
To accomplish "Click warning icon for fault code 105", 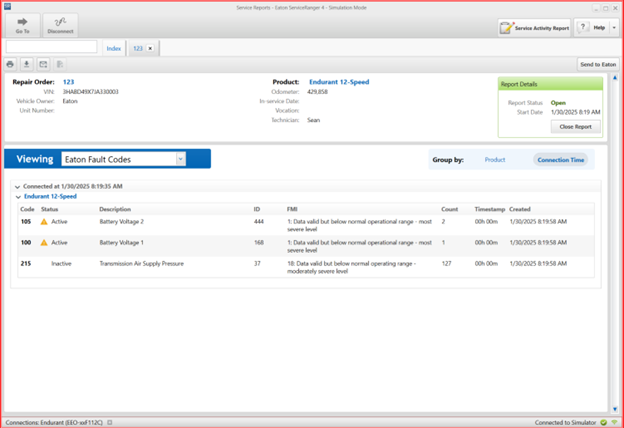I will [44, 221].
